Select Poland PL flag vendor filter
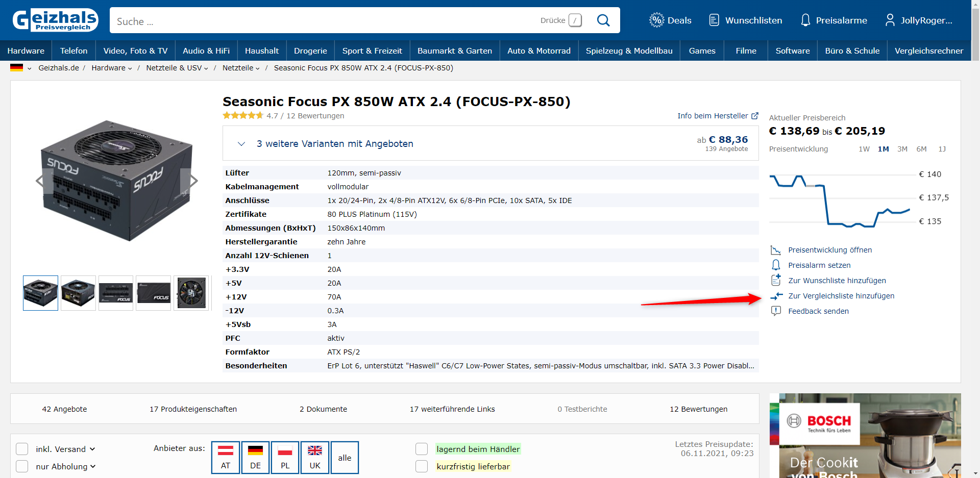This screenshot has height=478, width=980. point(285,458)
